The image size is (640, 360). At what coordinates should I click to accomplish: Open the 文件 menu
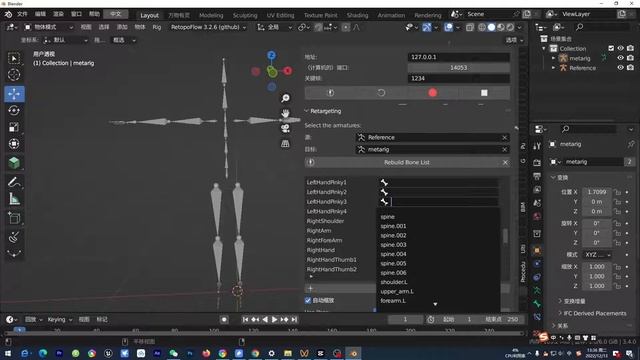click(22, 14)
